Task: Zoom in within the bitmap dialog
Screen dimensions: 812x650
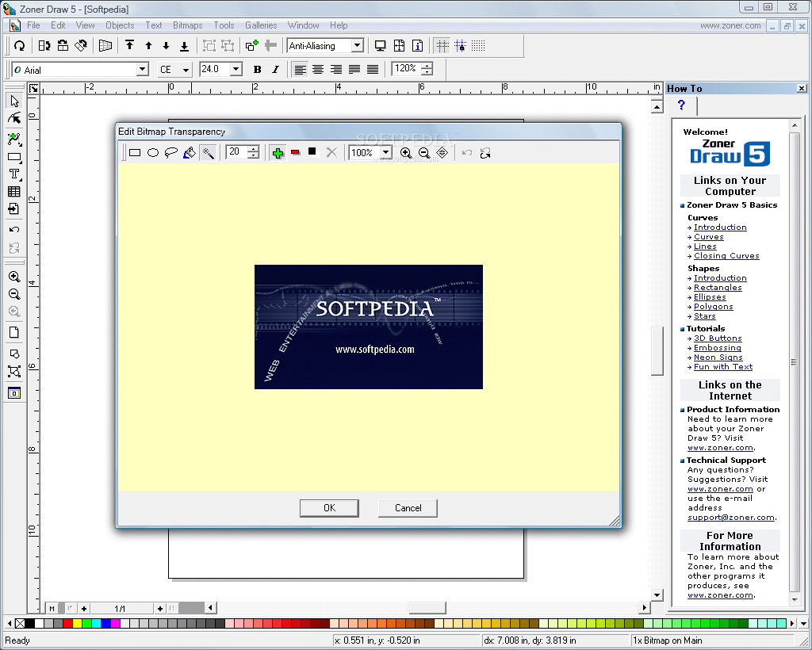Action: pos(406,153)
